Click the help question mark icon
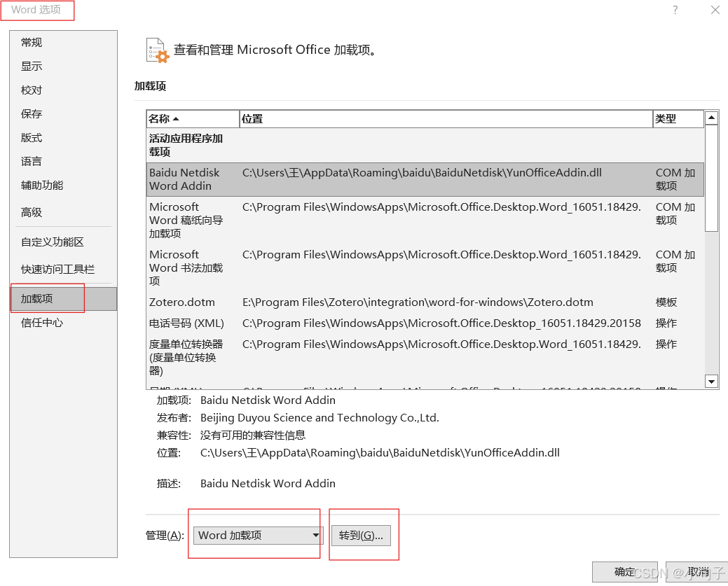728x586 pixels. tap(675, 10)
